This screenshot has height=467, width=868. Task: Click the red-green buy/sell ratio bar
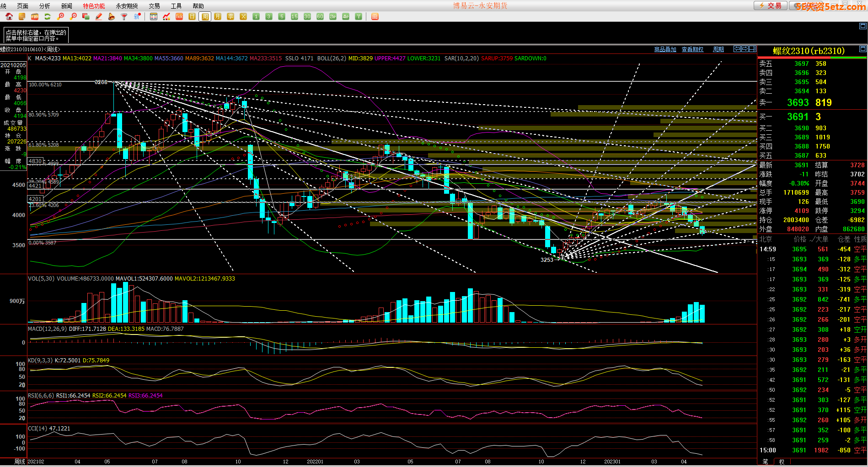(812, 58)
